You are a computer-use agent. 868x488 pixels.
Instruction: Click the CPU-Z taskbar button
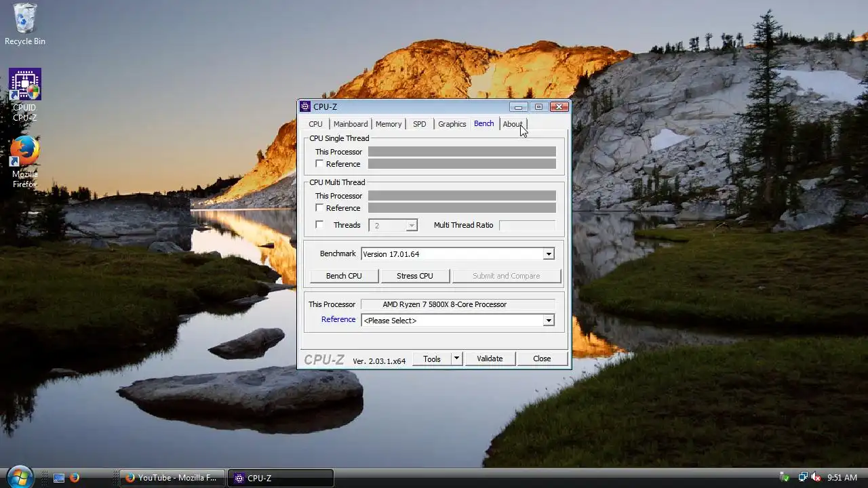pos(281,478)
